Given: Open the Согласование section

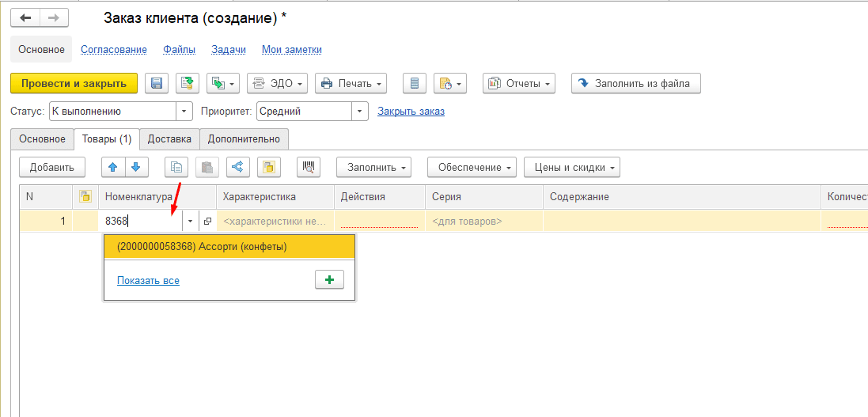Looking at the screenshot, I should (x=114, y=49).
